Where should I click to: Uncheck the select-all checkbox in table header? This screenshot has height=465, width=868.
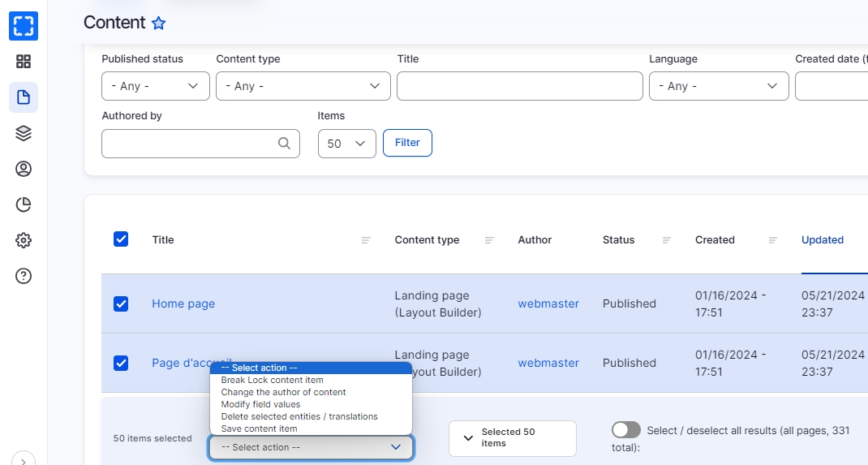[x=121, y=239]
